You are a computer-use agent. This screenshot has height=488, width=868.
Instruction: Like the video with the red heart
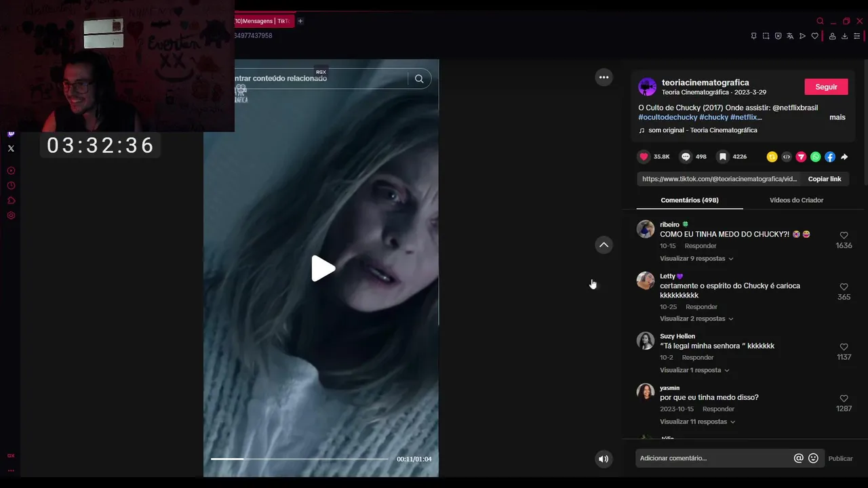644,157
